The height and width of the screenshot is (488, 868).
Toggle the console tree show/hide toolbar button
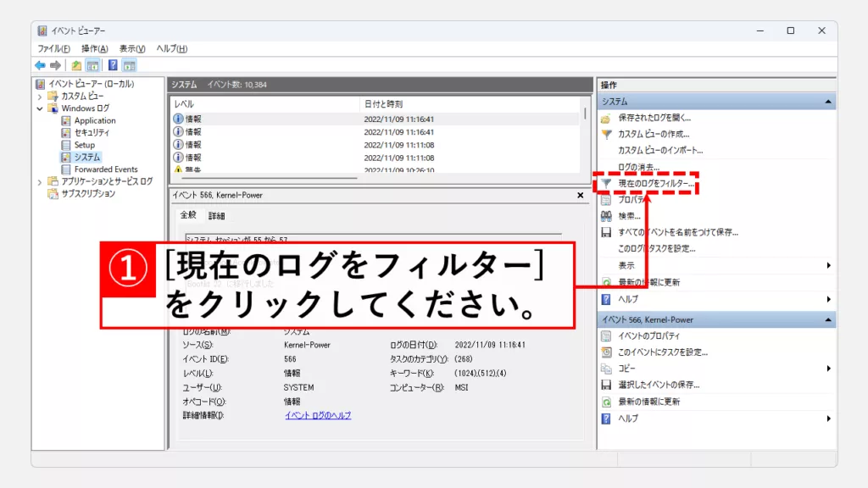(93, 65)
